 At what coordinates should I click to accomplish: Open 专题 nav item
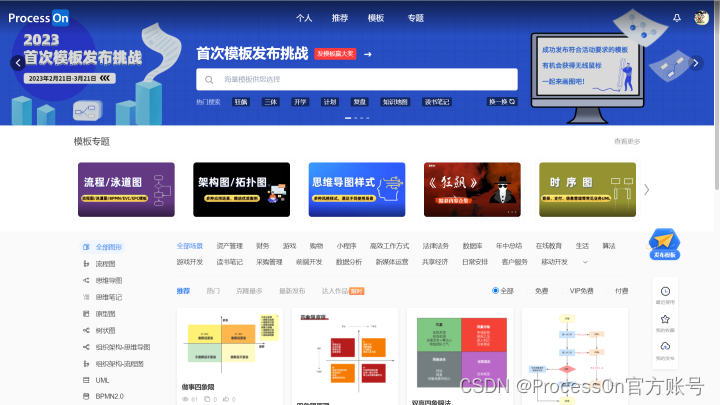click(416, 18)
